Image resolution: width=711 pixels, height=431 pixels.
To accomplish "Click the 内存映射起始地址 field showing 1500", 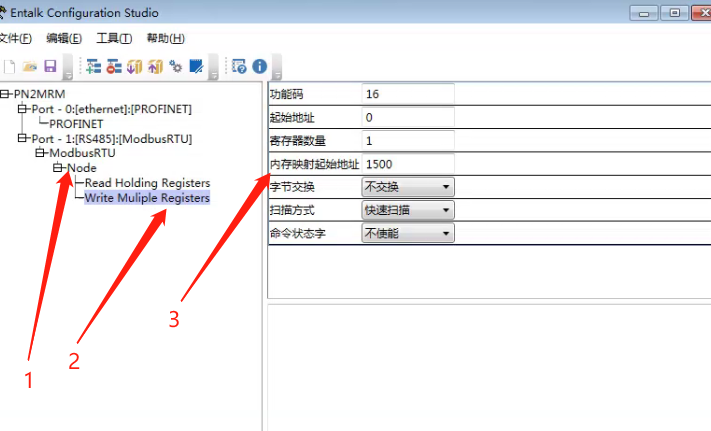I will 408,164.
